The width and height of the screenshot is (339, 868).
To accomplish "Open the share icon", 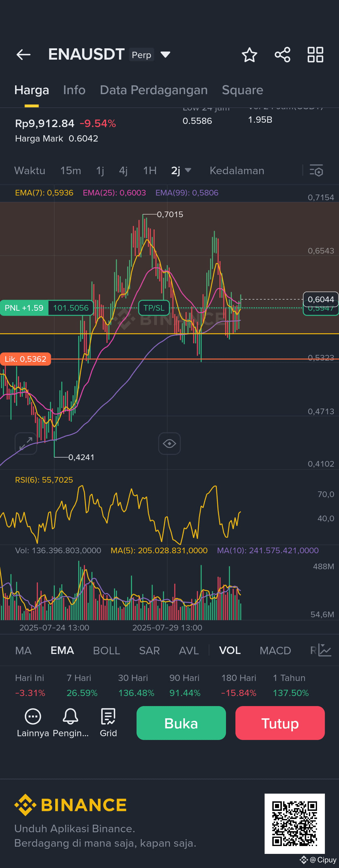I will pos(282,55).
